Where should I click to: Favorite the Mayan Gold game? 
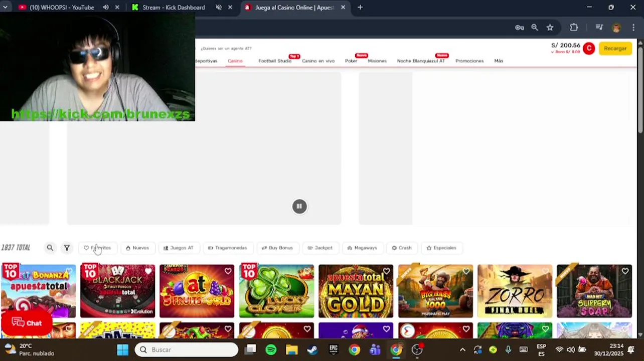coord(387,271)
